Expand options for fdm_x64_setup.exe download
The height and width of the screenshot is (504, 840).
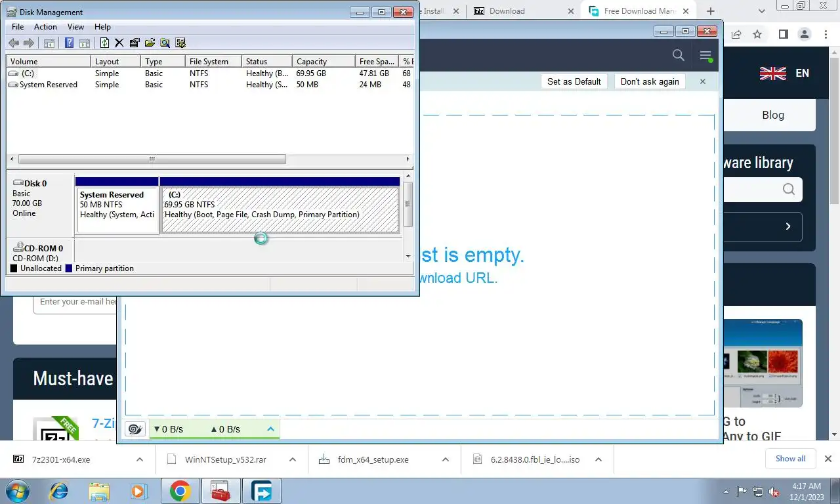[x=446, y=459]
